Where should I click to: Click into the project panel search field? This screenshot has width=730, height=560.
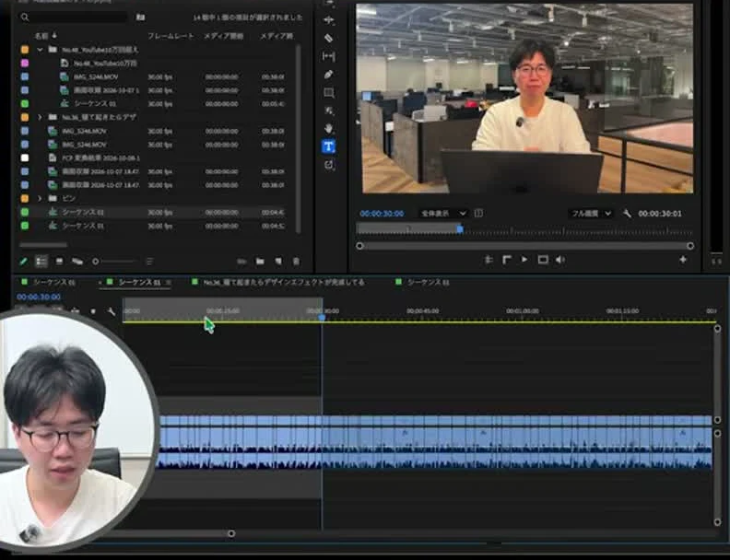79,17
